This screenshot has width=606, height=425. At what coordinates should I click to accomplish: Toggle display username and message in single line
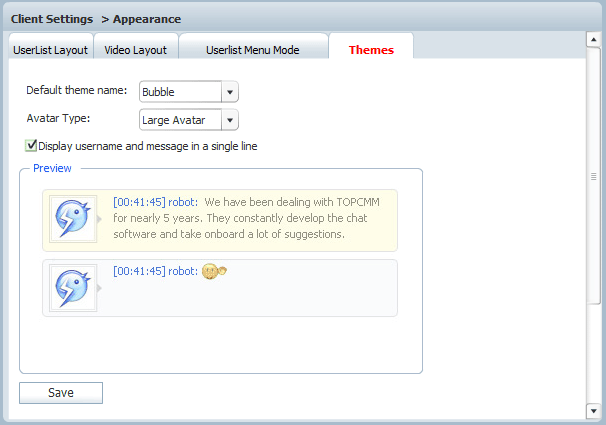pyautogui.click(x=32, y=146)
